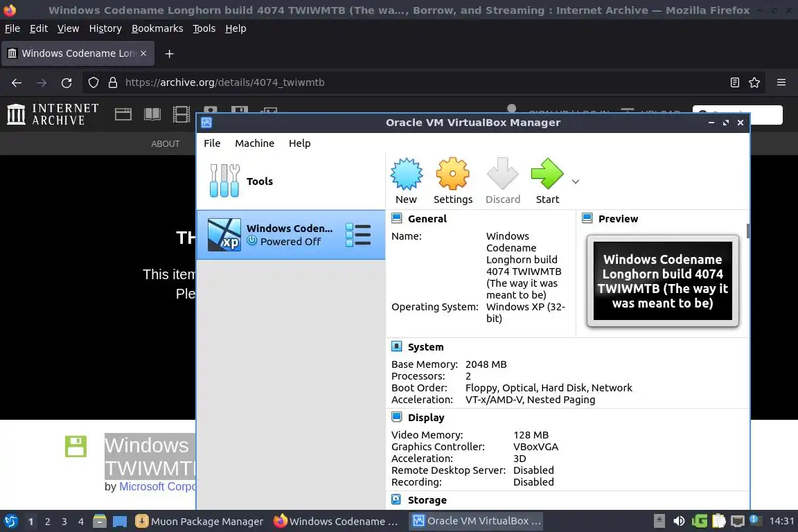This screenshot has width=798, height=532.
Task: Click the Preview panel monitor icon
Action: [587, 218]
